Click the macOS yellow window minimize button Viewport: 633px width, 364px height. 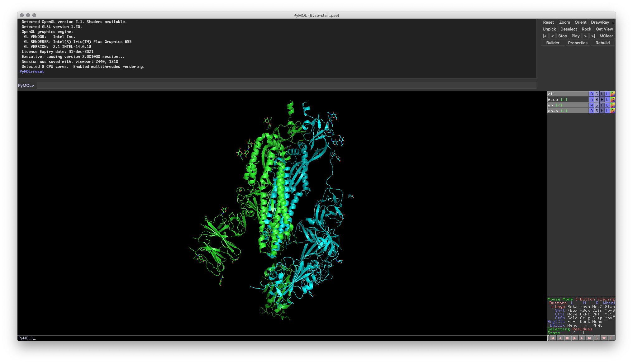[28, 15]
